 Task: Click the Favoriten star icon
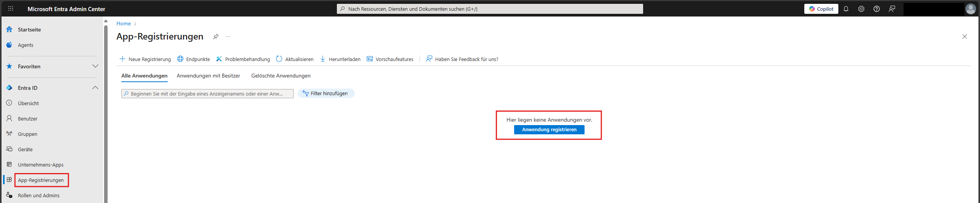click(x=9, y=66)
